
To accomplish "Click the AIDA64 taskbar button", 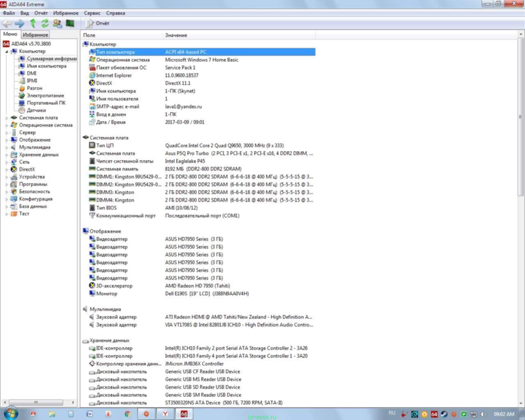I will pyautogui.click(x=184, y=414).
